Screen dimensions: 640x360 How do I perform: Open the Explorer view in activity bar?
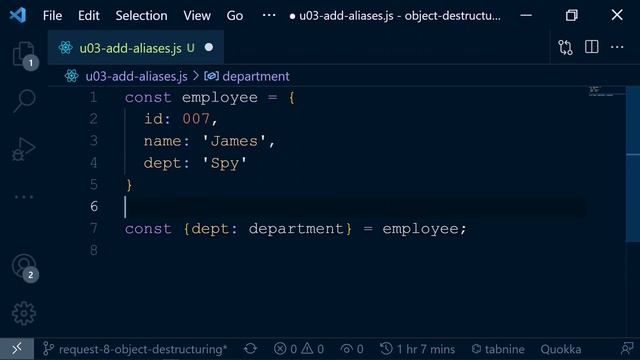[x=24, y=53]
